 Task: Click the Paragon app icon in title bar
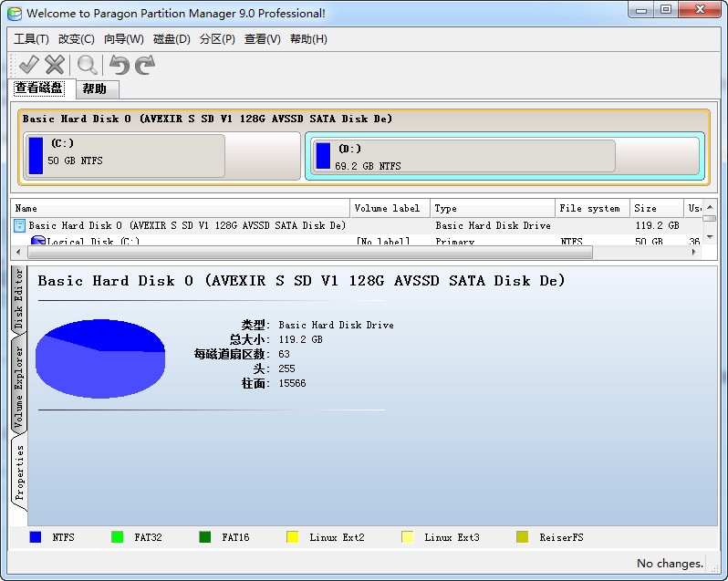[x=15, y=14]
